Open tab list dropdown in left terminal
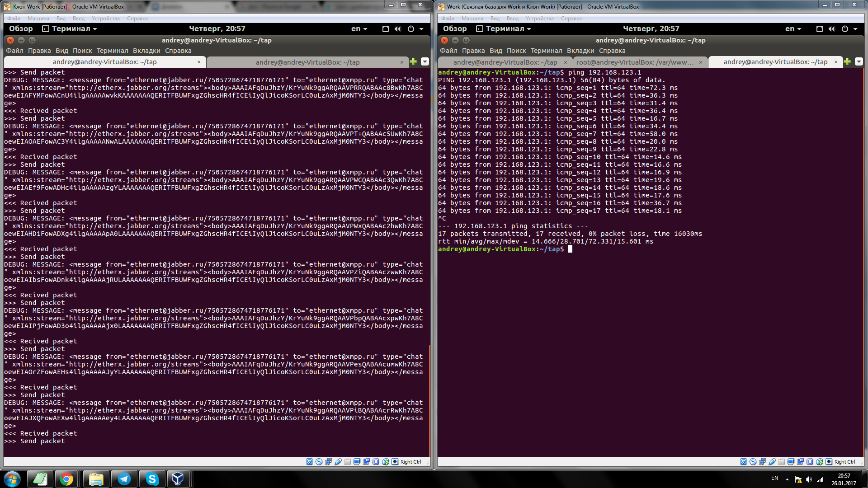868x488 pixels. 425,62
